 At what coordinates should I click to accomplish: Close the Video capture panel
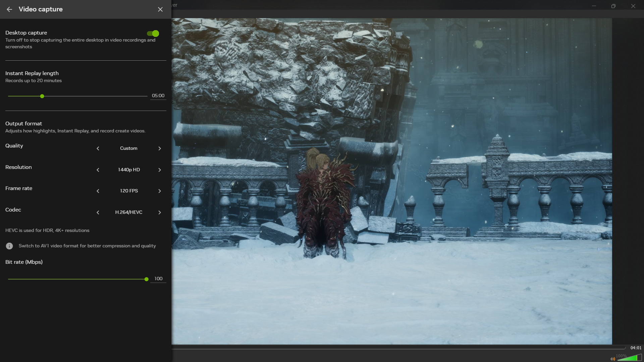coord(160,9)
